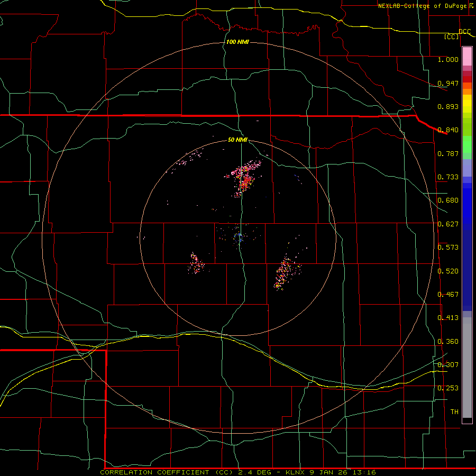Pick the light pink top segment of color bar
Screen dimensions: 476x476
pos(467,57)
